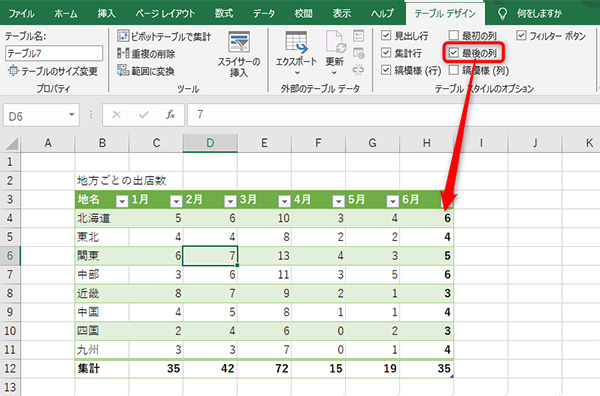Viewport: 600px width, 396px height.
Task: Toggle the 集計行 total row checkbox
Action: [386, 53]
